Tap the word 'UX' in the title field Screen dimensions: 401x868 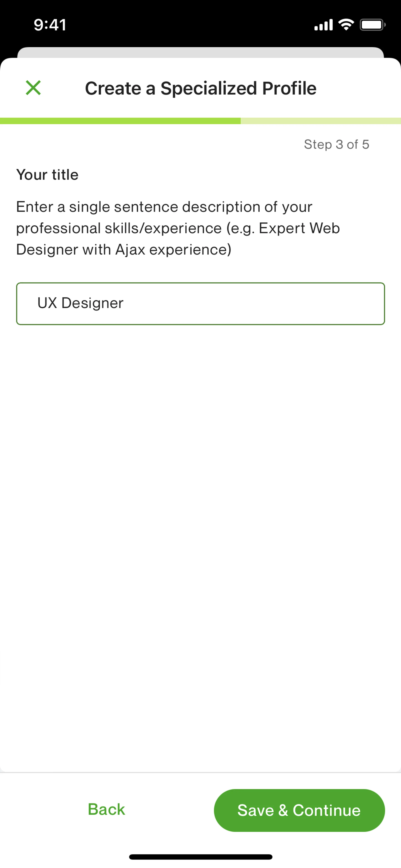(x=47, y=303)
